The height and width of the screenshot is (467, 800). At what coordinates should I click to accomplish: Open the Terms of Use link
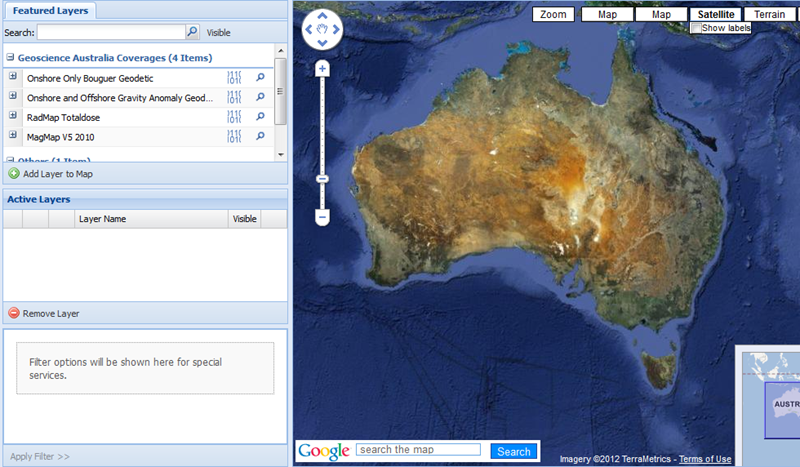pos(705,459)
